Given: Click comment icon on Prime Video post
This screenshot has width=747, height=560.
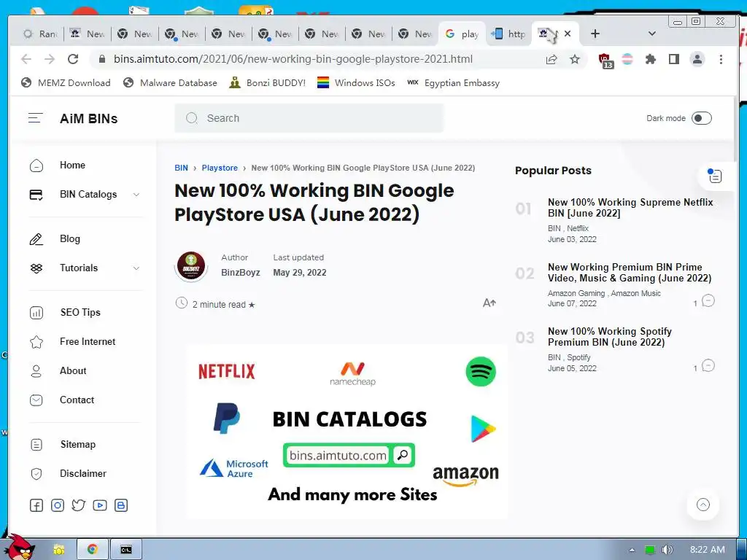Looking at the screenshot, I should [708, 301].
